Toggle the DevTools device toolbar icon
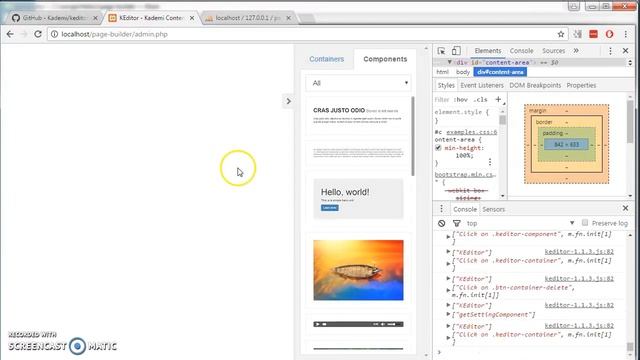 point(456,51)
